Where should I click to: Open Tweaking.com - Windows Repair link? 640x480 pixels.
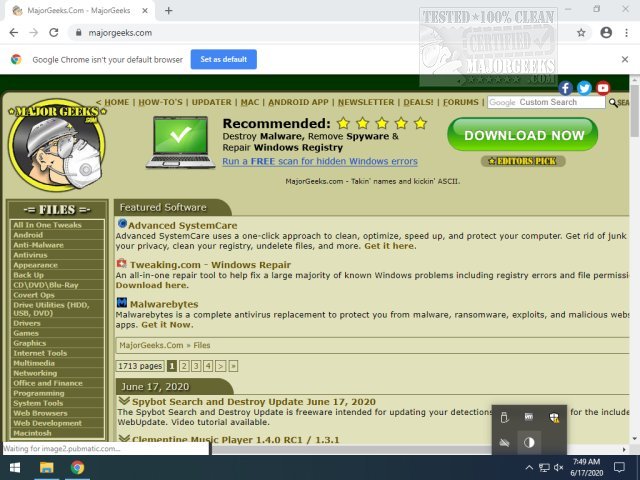point(211,265)
